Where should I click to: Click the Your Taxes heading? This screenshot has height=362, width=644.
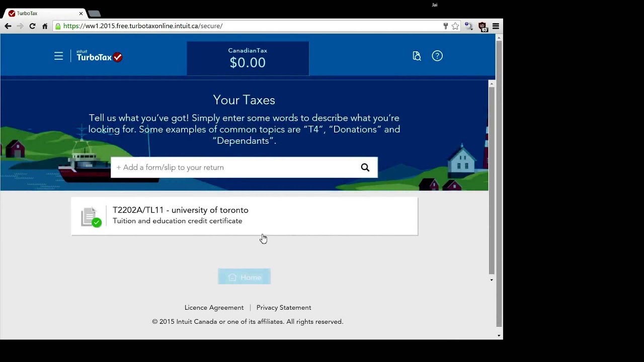tap(244, 100)
